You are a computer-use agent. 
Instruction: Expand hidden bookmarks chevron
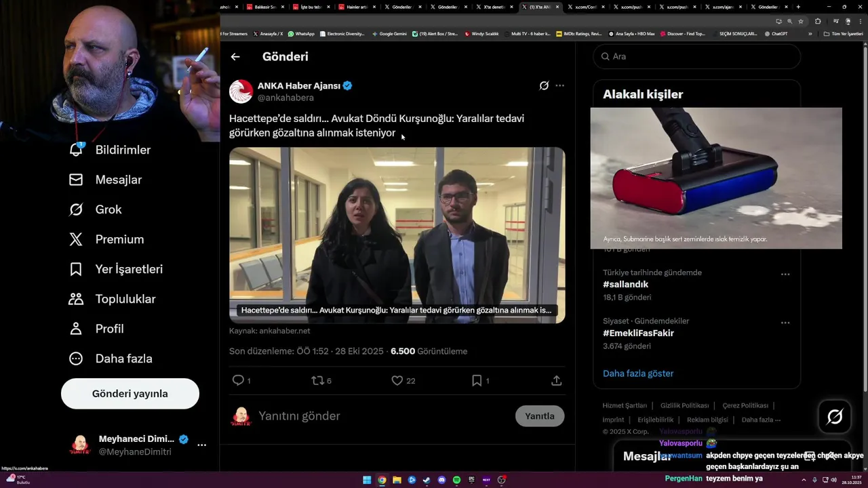[x=810, y=34]
